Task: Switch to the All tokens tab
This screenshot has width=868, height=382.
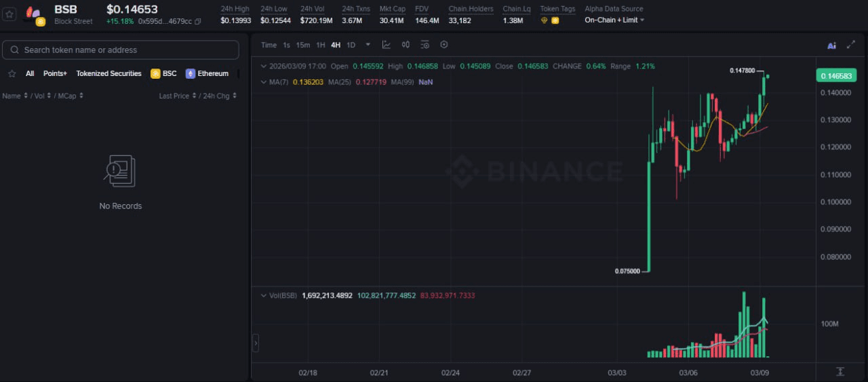Action: coord(30,73)
